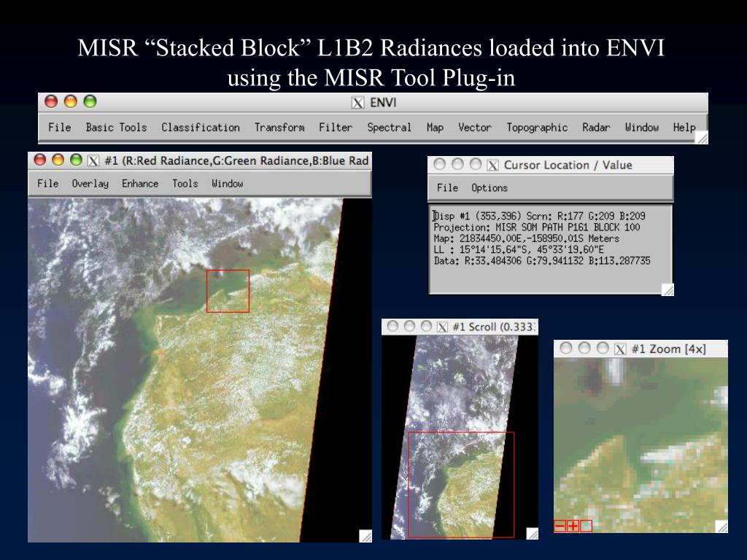Click the X11 icon in ENVI title bar
The image size is (747, 560).
pyautogui.click(x=357, y=103)
